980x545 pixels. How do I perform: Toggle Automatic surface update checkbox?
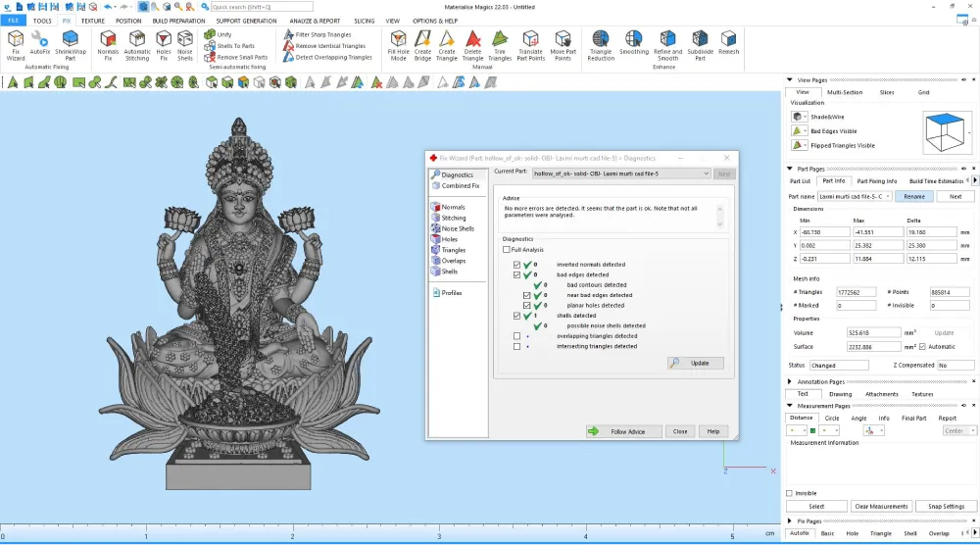click(x=922, y=346)
